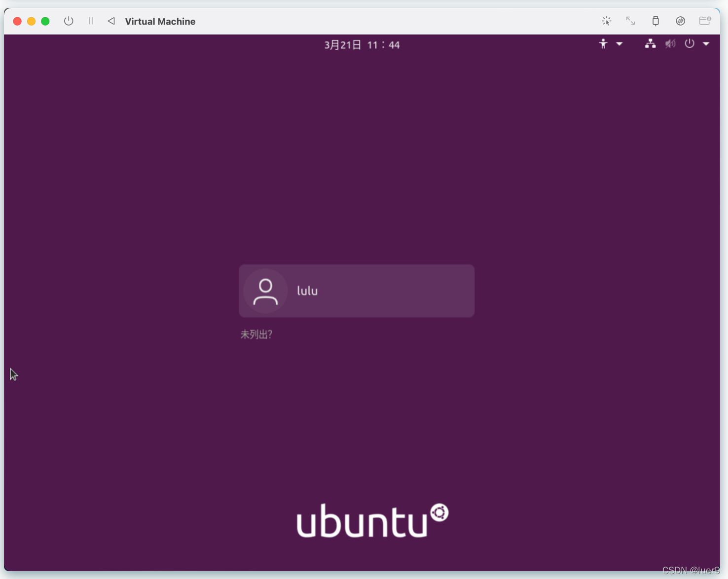Image resolution: width=728 pixels, height=579 pixels.
Task: Click the muted volume icon
Action: coord(670,44)
